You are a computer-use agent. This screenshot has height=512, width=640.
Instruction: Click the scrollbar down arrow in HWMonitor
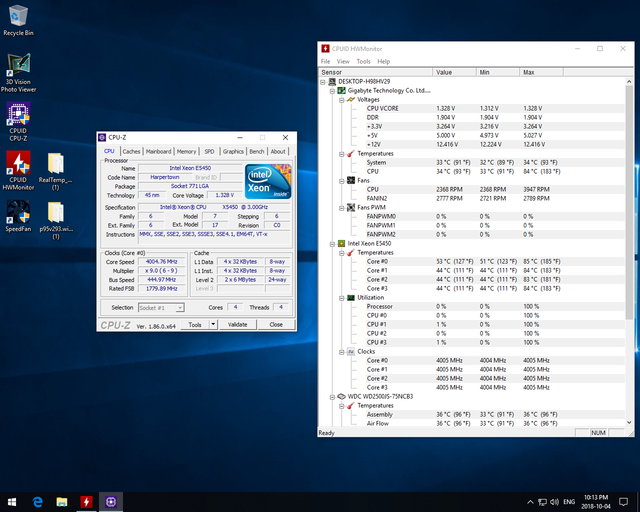coord(629,422)
